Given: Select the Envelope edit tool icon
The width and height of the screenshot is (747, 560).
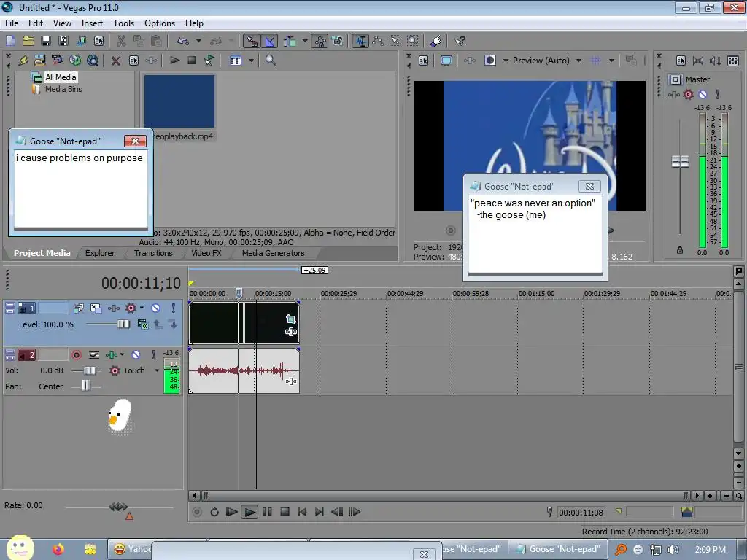Looking at the screenshot, I should point(378,42).
